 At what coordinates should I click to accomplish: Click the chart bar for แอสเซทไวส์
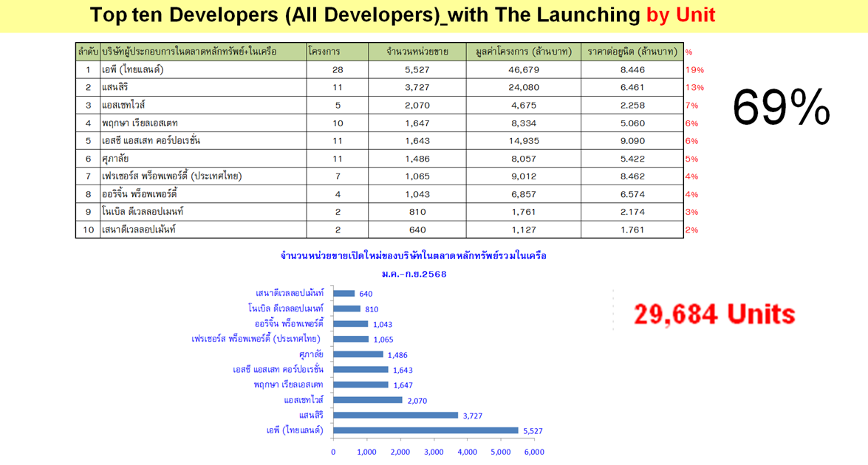[x=368, y=400]
